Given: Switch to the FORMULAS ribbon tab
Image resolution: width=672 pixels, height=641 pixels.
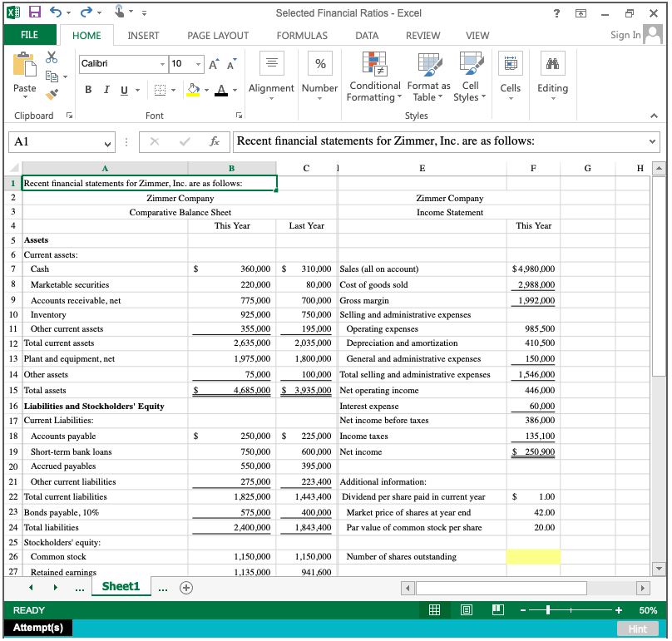Looking at the screenshot, I should point(301,36).
